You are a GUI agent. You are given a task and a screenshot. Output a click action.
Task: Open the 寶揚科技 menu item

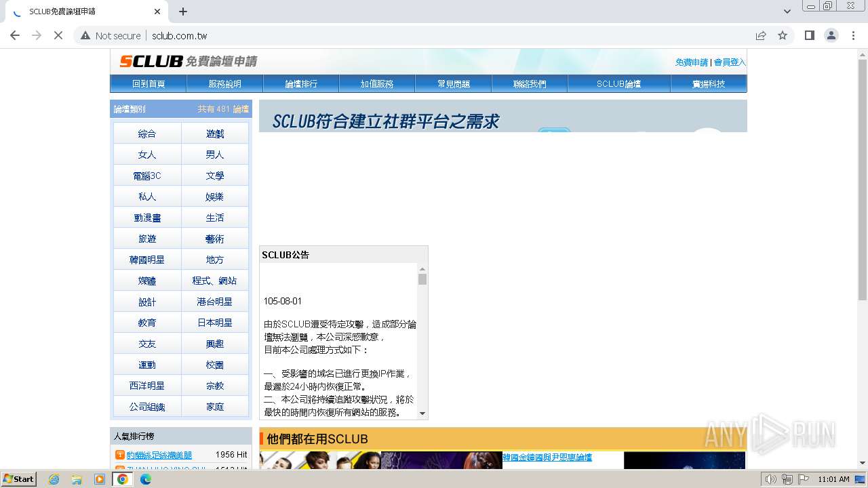[x=709, y=84]
